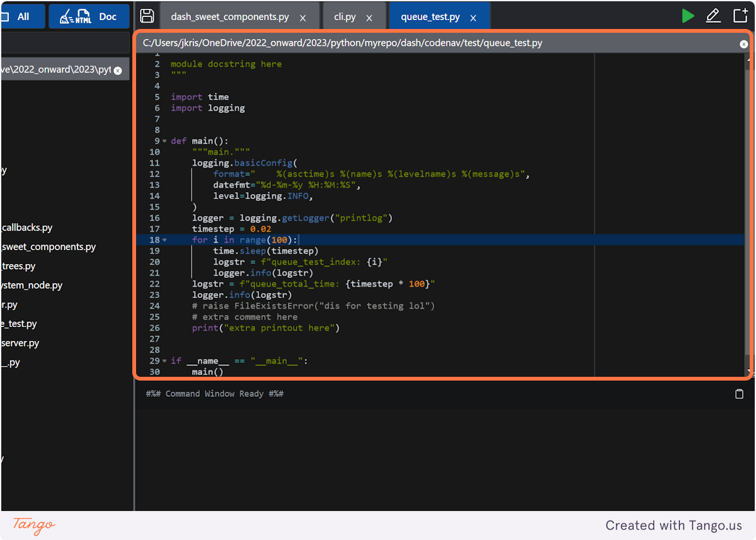Screen dimensions: 756x540
Task: Click the 'module docstring here' line
Action: (x=226, y=64)
